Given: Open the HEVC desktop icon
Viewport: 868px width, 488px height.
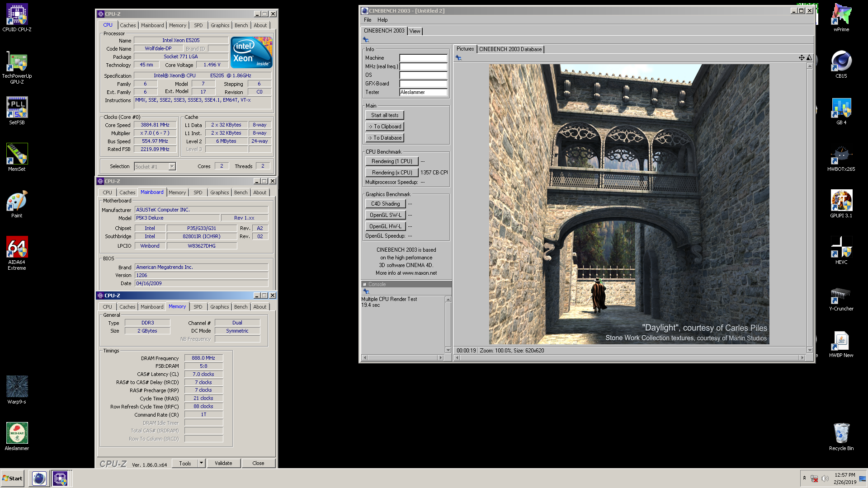Looking at the screenshot, I should click(x=841, y=251).
